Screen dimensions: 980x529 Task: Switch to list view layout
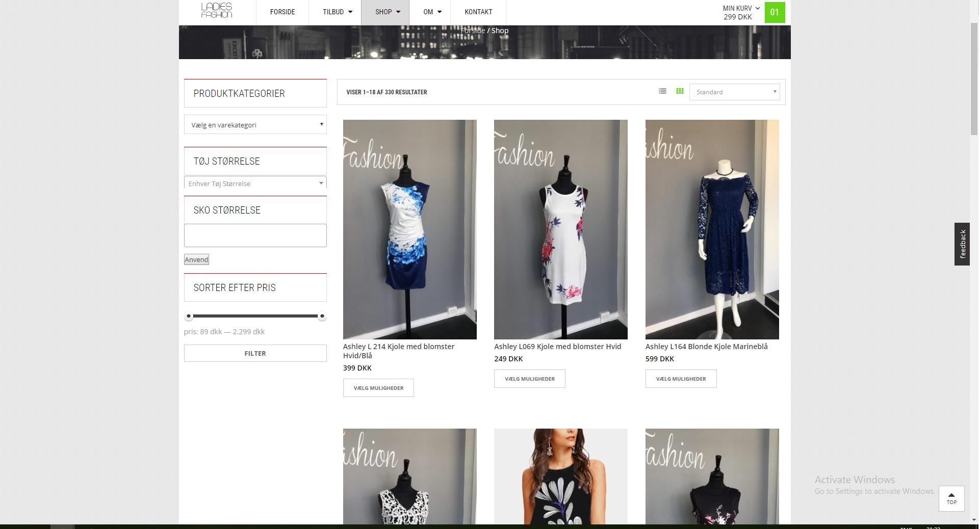662,91
